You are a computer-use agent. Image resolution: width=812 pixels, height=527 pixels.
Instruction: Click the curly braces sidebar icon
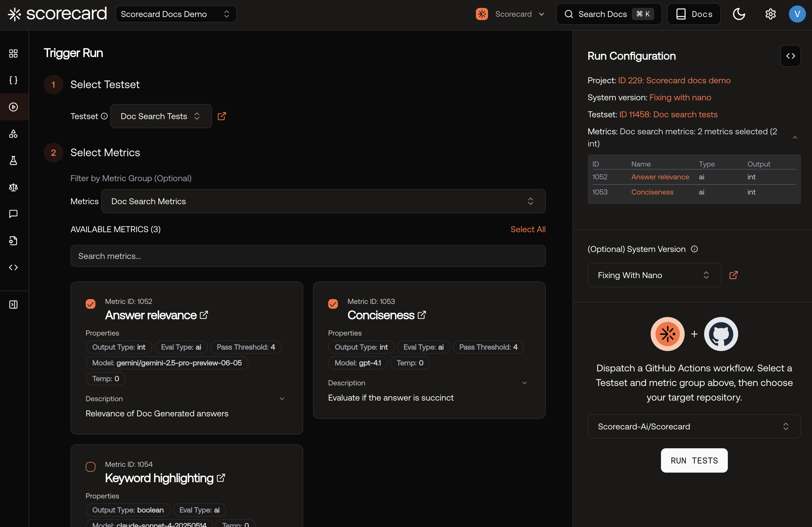[13, 80]
